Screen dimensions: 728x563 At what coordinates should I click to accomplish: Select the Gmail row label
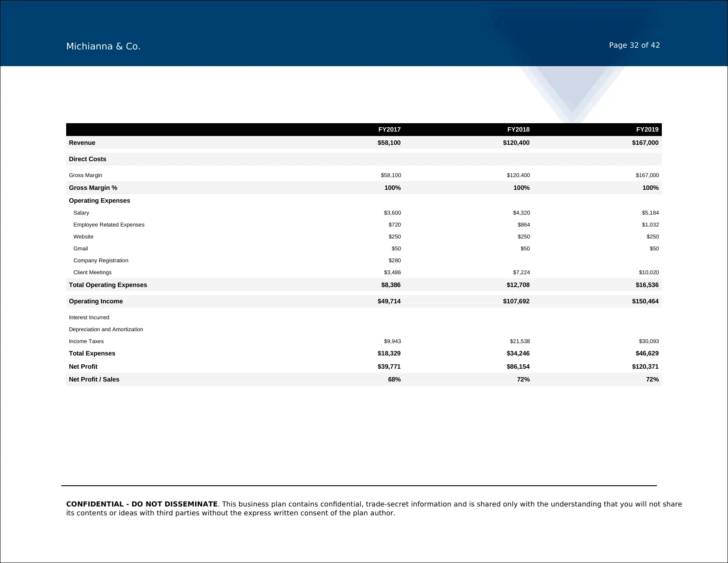point(81,249)
